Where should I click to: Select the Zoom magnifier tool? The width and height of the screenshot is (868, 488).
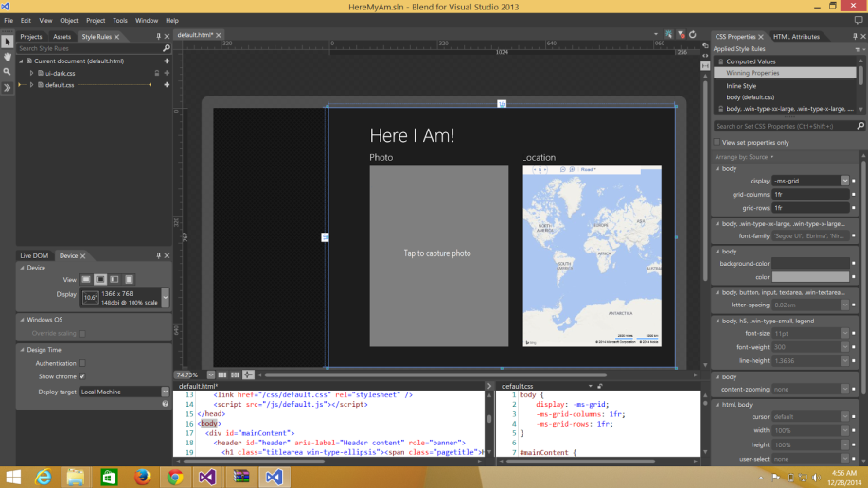pos(7,72)
